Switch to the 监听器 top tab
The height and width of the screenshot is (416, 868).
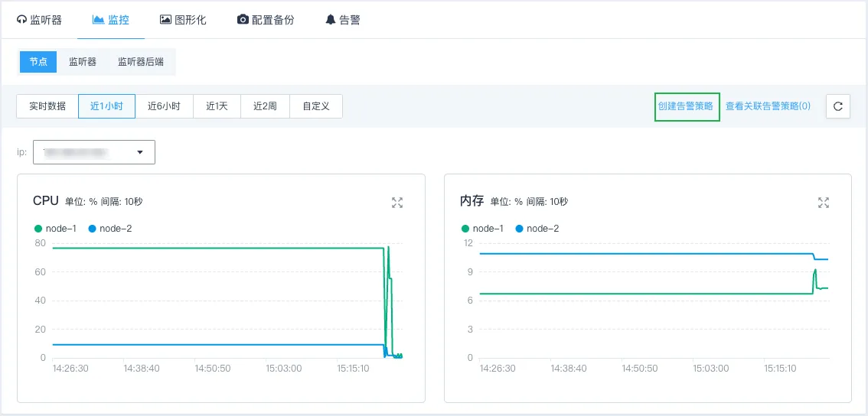point(39,20)
